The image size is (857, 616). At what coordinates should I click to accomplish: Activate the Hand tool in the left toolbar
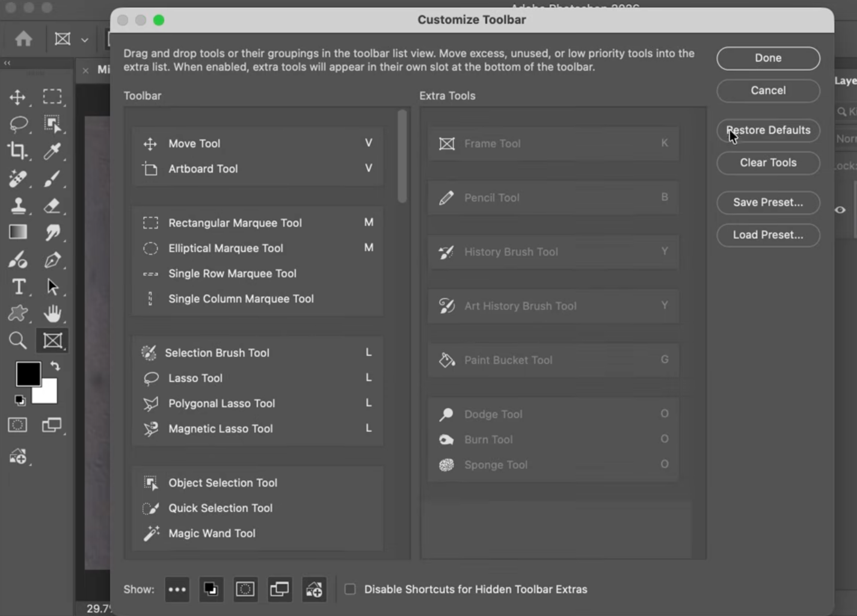click(x=52, y=313)
